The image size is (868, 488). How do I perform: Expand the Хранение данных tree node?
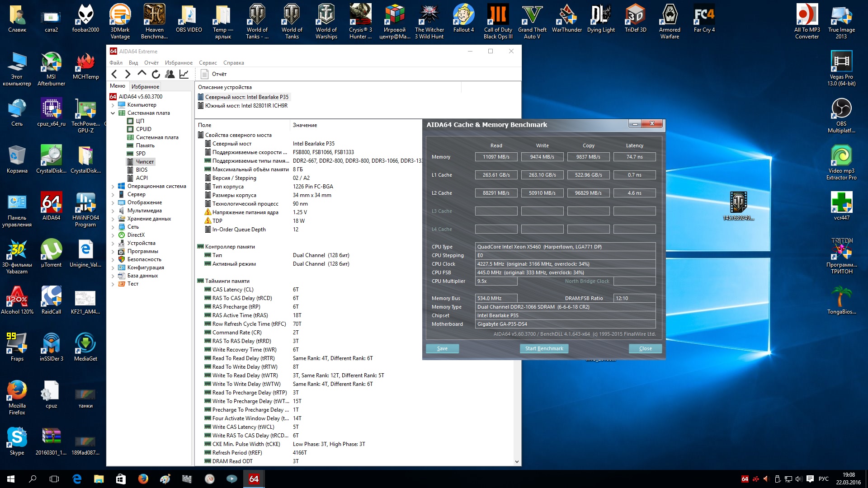[113, 219]
